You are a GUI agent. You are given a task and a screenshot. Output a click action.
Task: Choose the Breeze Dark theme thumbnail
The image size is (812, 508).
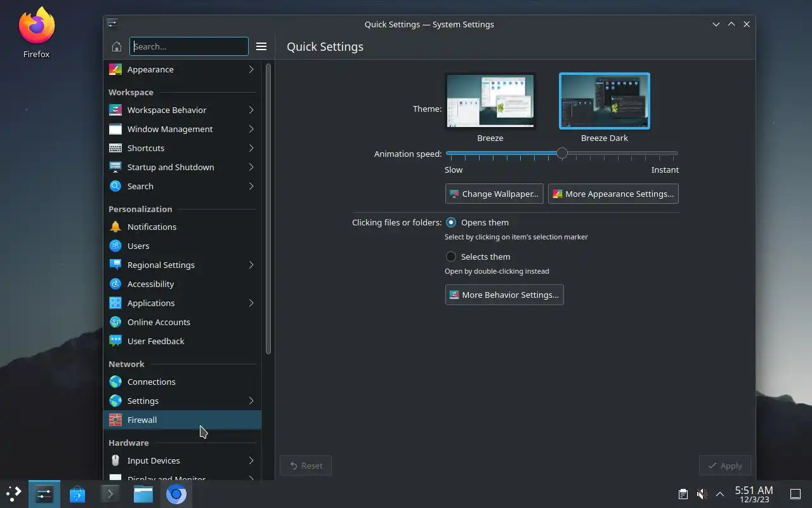(x=605, y=101)
